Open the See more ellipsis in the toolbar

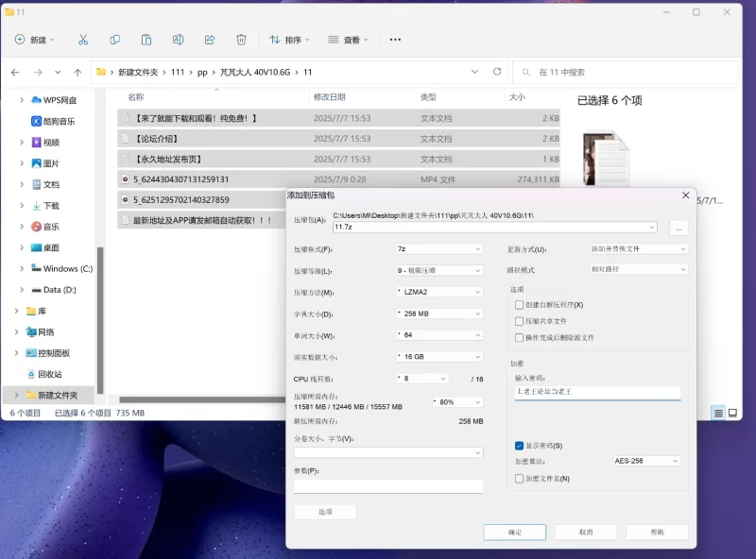(395, 40)
